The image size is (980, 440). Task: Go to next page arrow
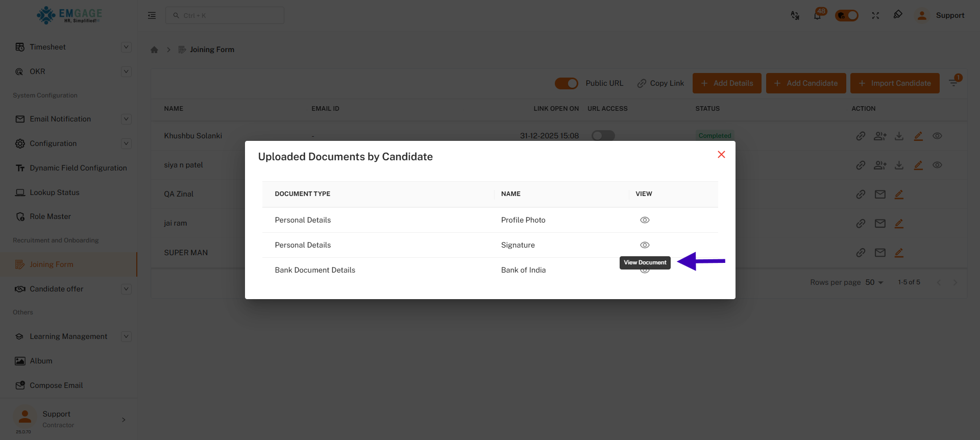click(x=955, y=282)
